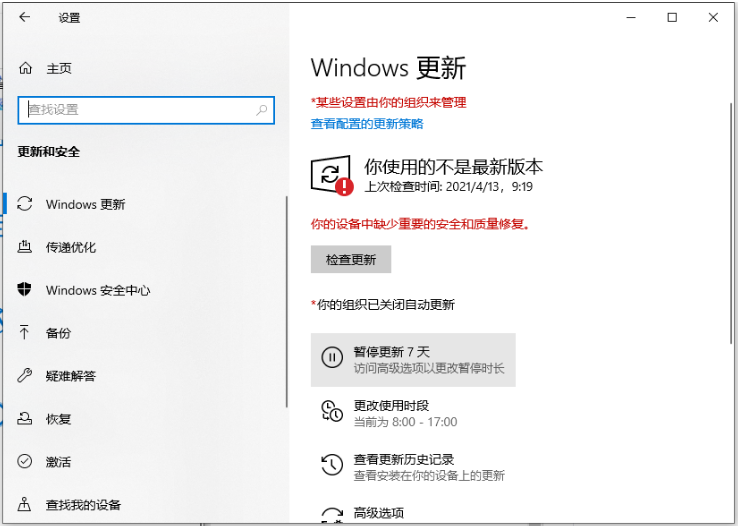Click the red 你的设备中缺少重要的安全和质量修复 message

[421, 224]
